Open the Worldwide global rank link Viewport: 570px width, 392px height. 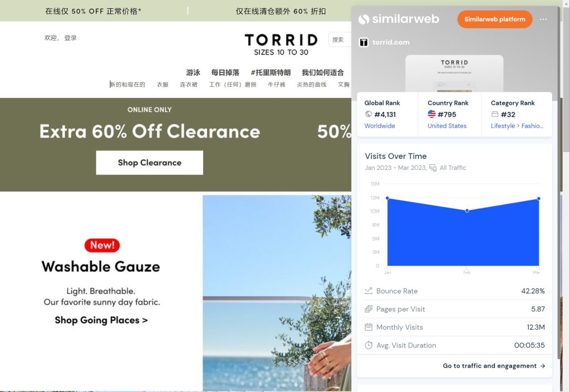pyautogui.click(x=380, y=126)
